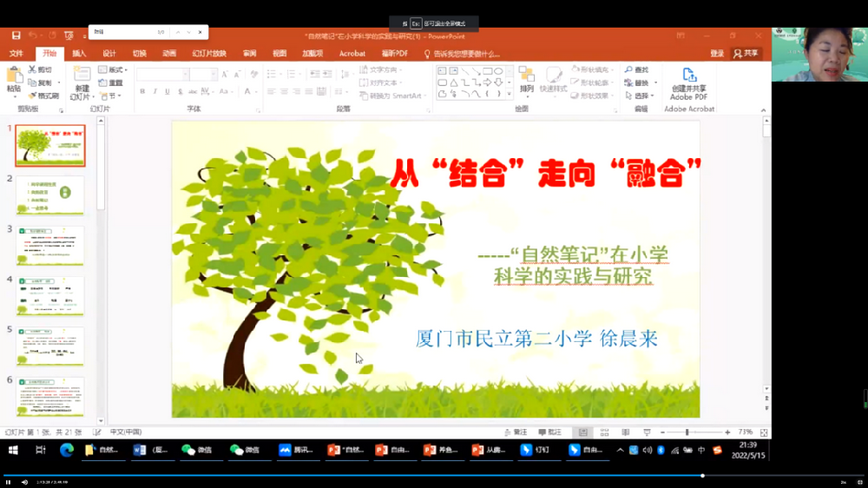The image size is (868, 488).
Task: Open the 文件 File menu
Action: [16, 54]
